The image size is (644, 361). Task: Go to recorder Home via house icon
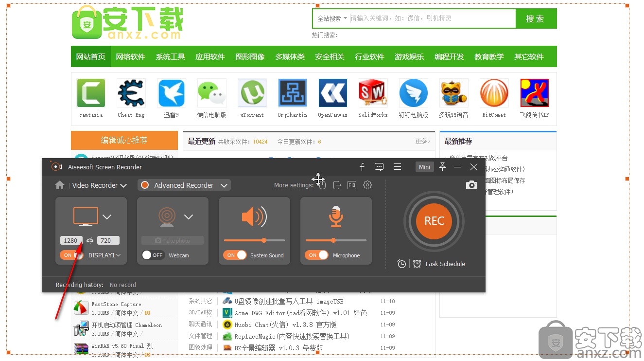pyautogui.click(x=60, y=185)
